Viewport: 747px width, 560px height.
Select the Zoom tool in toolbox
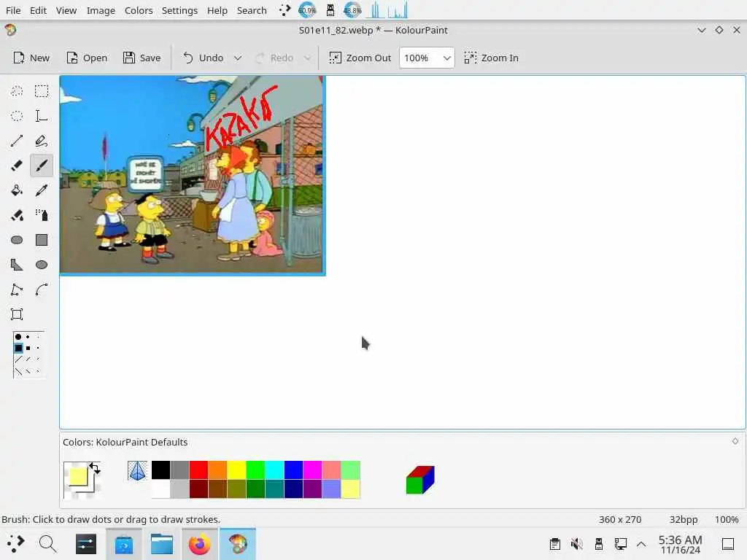pyautogui.click(x=17, y=314)
